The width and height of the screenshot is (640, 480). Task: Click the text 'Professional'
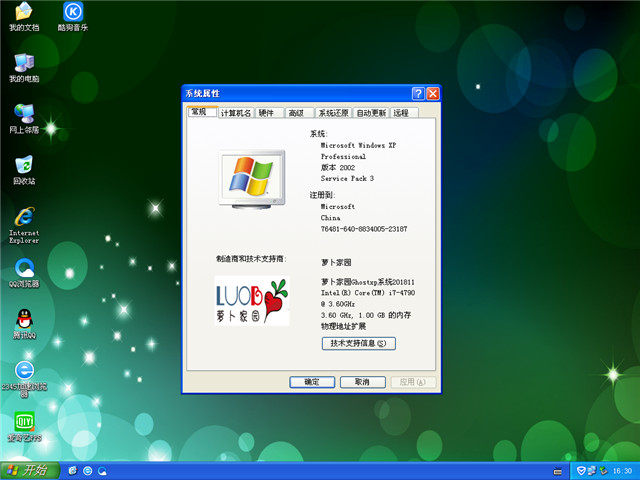tap(343, 156)
